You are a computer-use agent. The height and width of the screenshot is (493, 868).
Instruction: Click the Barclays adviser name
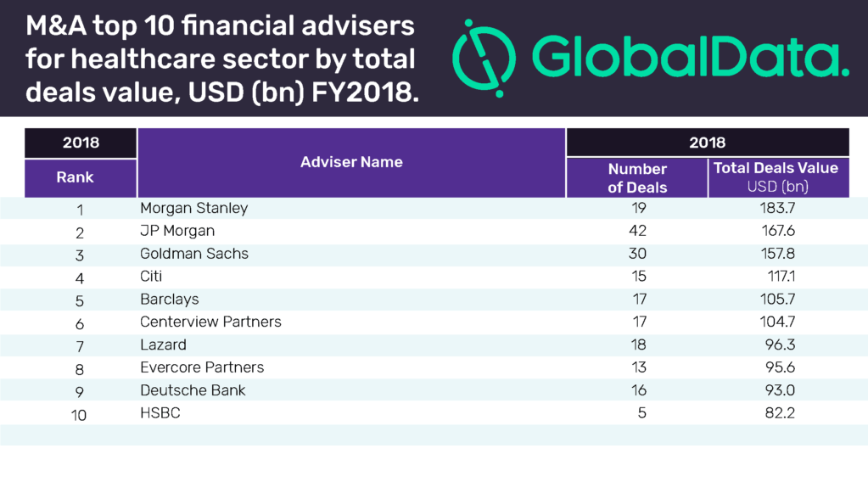[x=170, y=300]
